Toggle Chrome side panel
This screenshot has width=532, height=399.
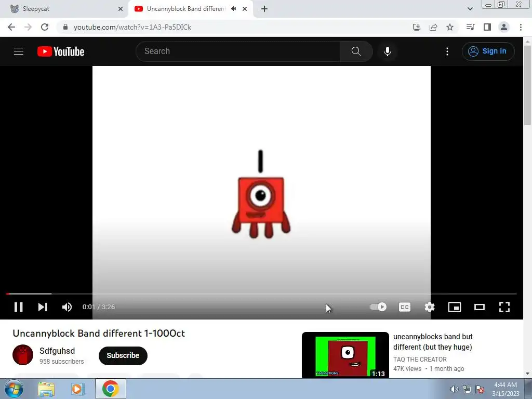pyautogui.click(x=487, y=27)
